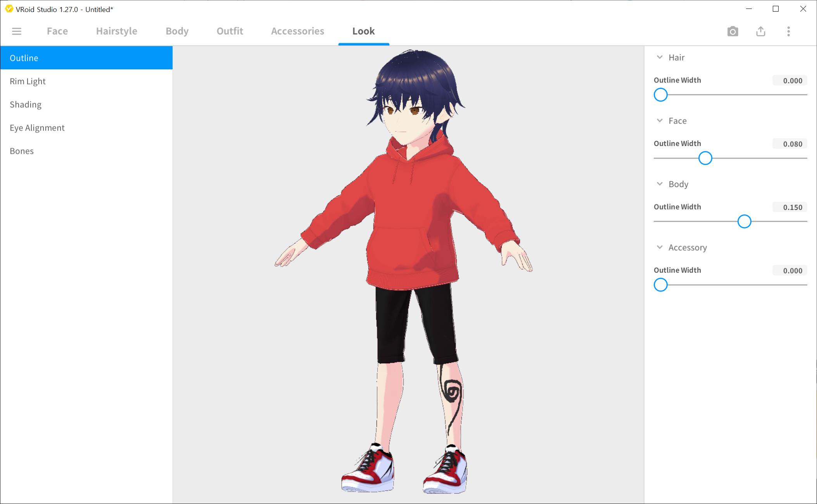Image resolution: width=817 pixels, height=504 pixels.
Task: Switch to the Hairstyle tab
Action: pyautogui.click(x=116, y=31)
